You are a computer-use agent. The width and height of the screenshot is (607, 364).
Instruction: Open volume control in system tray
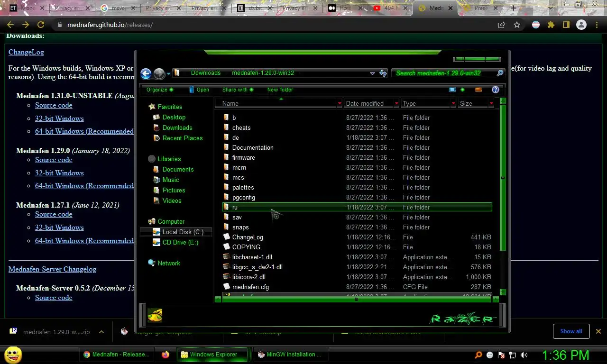pos(524,355)
